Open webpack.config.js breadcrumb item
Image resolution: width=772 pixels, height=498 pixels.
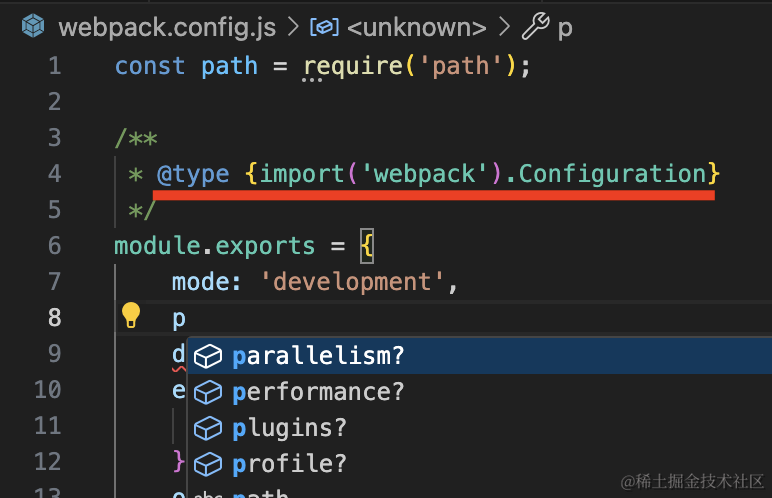tap(167, 28)
